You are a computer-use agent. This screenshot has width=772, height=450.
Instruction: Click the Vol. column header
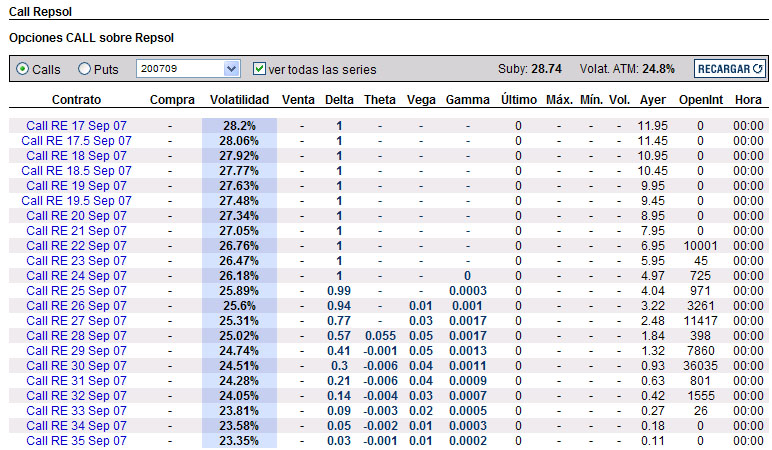(619, 100)
